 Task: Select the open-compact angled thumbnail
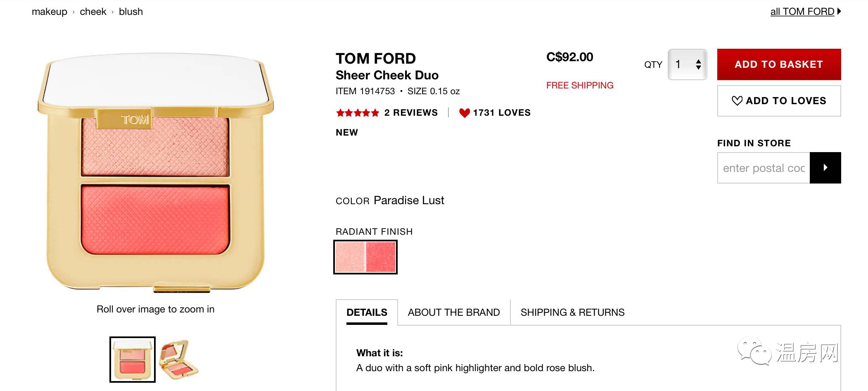(x=179, y=360)
